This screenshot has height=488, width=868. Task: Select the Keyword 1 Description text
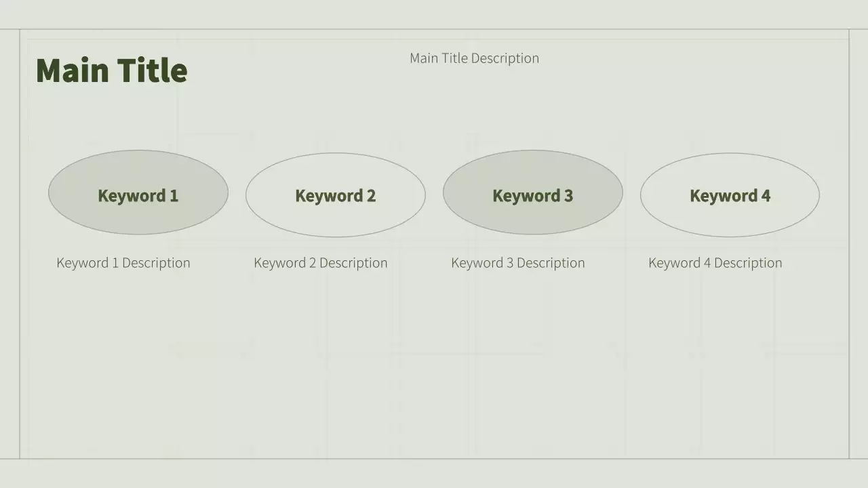(x=123, y=263)
